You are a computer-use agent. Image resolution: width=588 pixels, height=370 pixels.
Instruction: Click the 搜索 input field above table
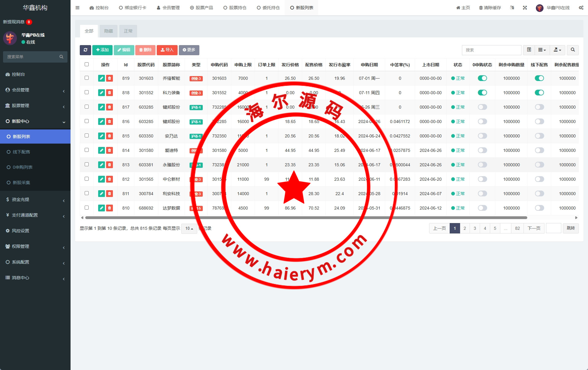pyautogui.click(x=491, y=50)
